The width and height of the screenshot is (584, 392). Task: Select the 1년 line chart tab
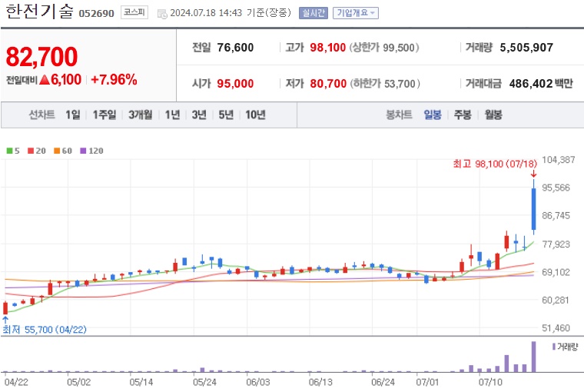(172, 115)
